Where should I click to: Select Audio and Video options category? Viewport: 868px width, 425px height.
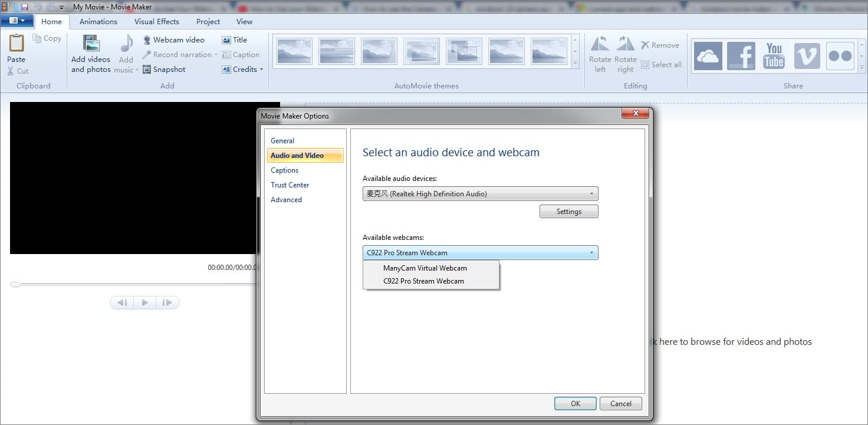[x=305, y=156]
